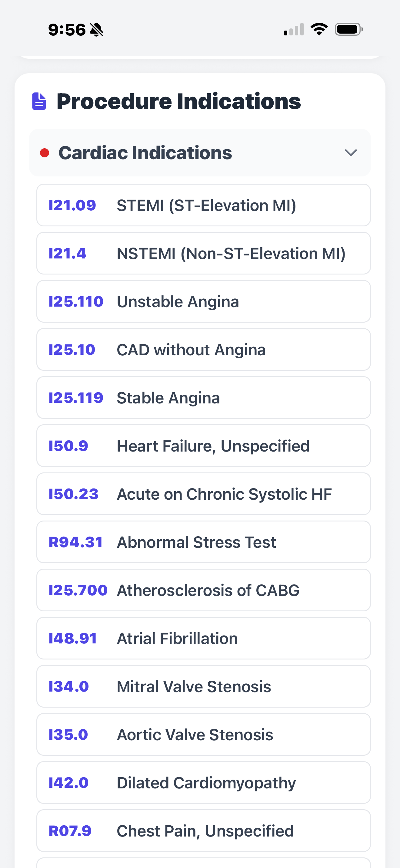Screen dimensions: 400x868
Task: Open the chevron next to Cardiac Indications
Action: 351,153
